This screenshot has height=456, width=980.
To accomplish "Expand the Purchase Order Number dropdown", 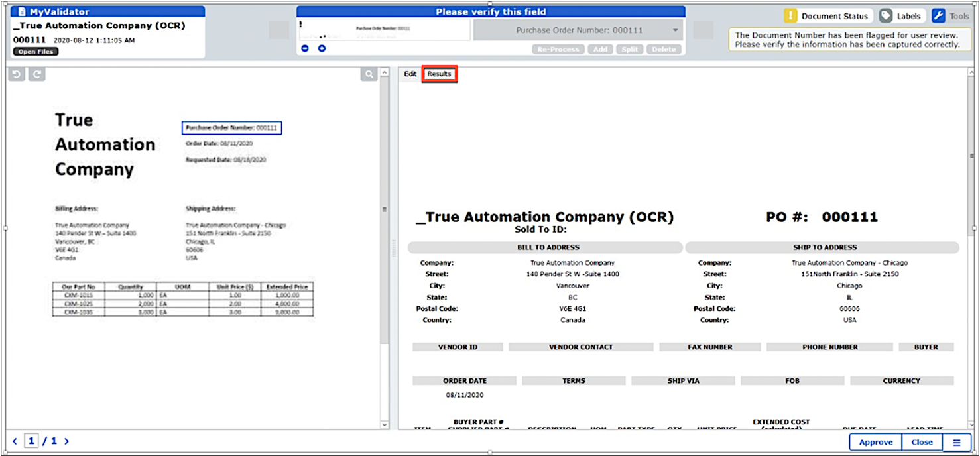I will pos(676,30).
